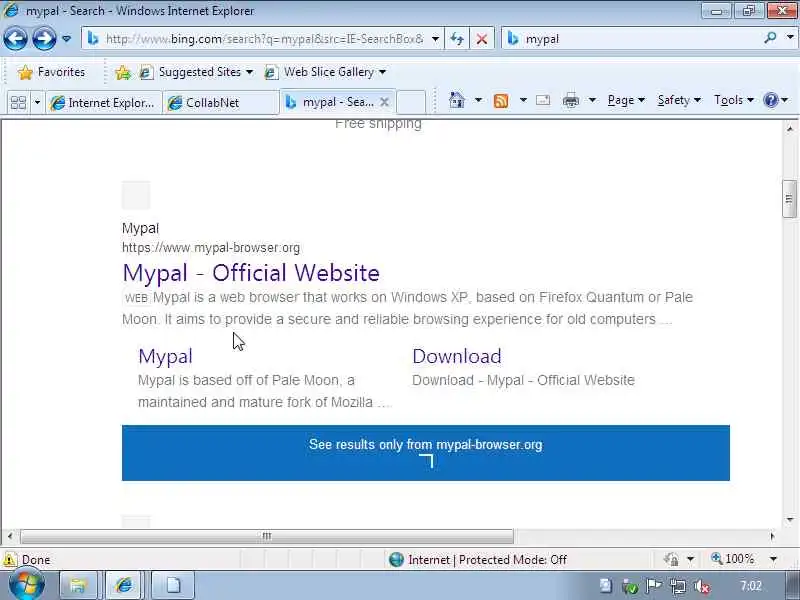
Task: Run search with the magnifier icon
Action: coord(770,38)
